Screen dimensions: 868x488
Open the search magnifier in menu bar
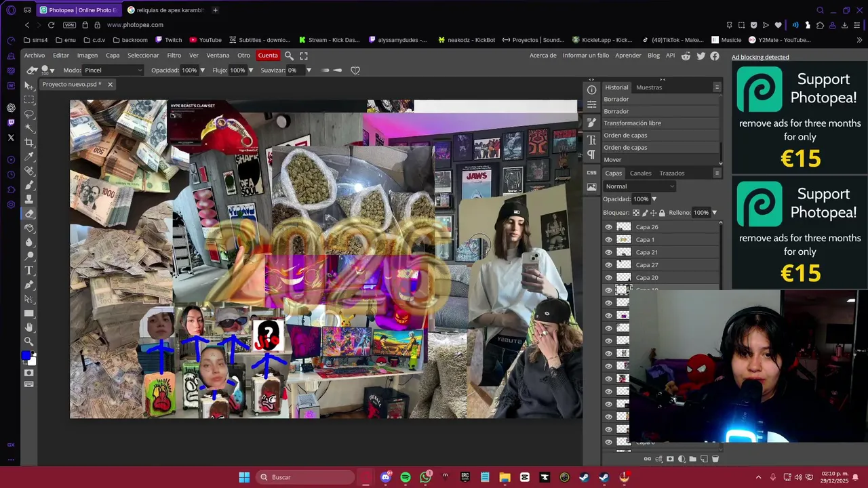click(x=289, y=56)
